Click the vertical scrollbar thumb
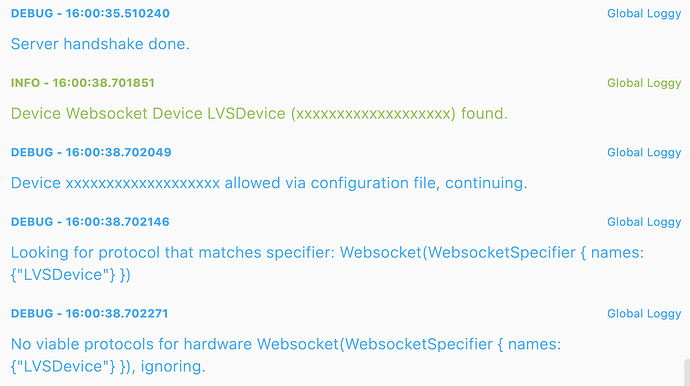The width and height of the screenshot is (690, 386). [x=686, y=372]
